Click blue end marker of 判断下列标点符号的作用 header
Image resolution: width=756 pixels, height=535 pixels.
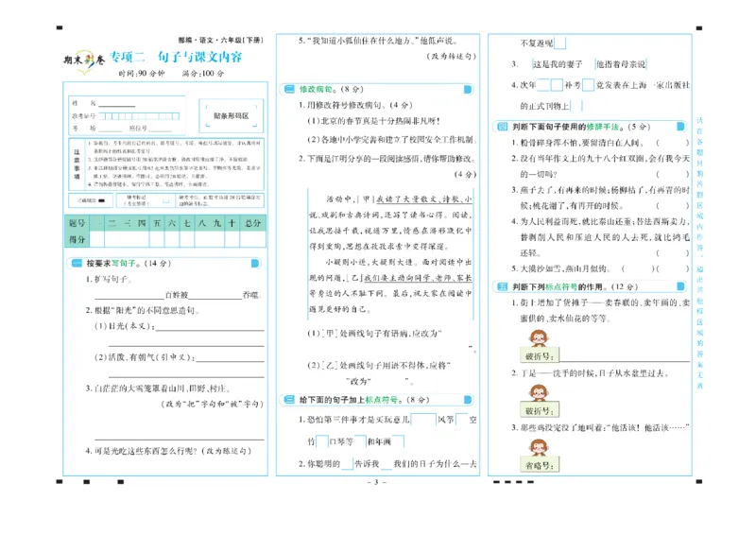pos(680,286)
